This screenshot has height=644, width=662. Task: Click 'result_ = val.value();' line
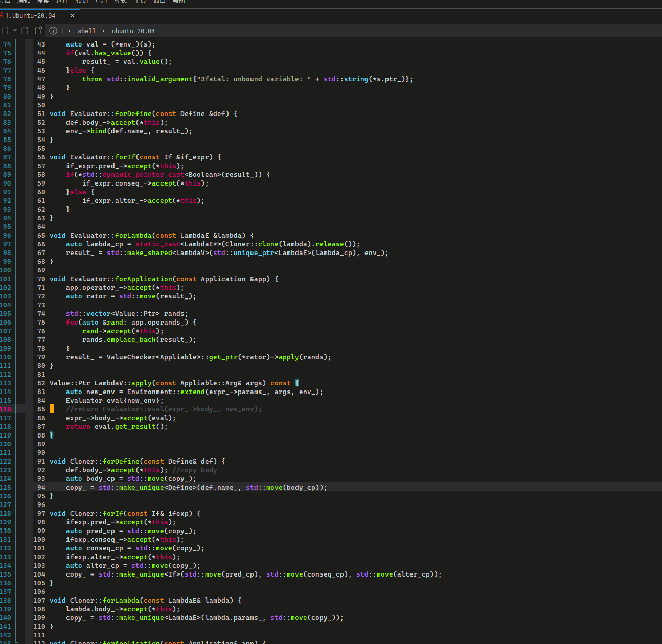point(127,62)
